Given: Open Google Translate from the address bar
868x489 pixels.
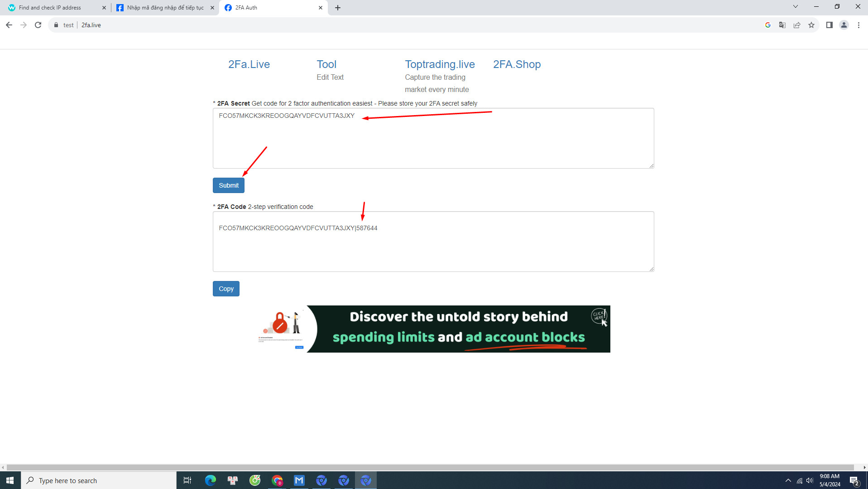Looking at the screenshot, I should pos(782,25).
